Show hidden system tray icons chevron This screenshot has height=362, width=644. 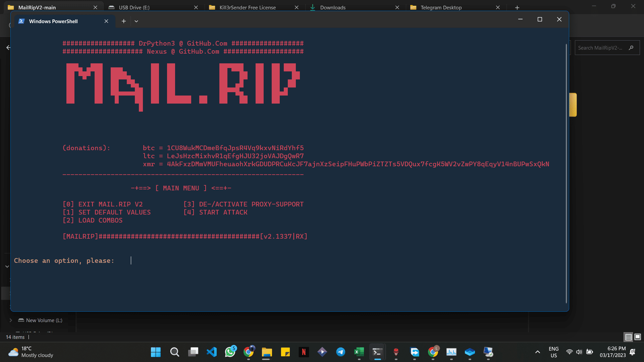click(x=538, y=352)
